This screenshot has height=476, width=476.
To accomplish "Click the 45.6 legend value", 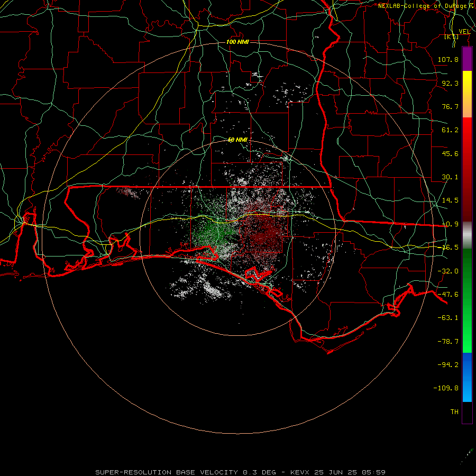I will [x=450, y=153].
